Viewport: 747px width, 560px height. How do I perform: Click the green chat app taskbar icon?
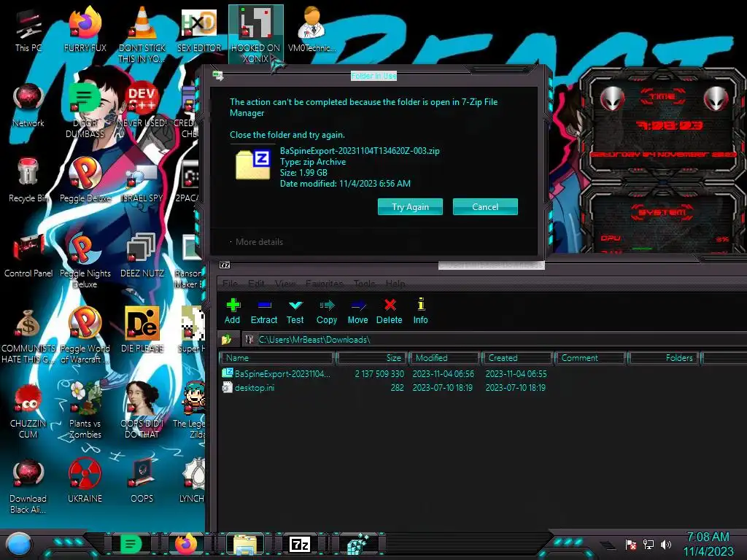pyautogui.click(x=131, y=544)
